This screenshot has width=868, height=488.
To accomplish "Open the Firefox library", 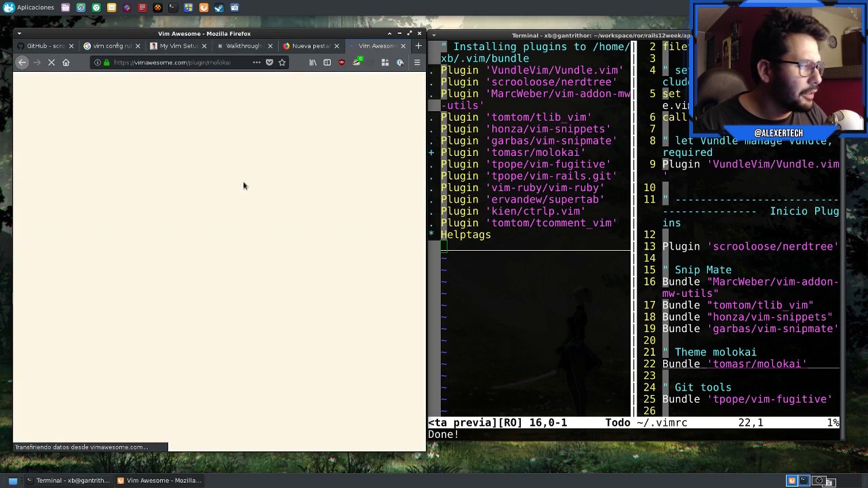I will [313, 62].
